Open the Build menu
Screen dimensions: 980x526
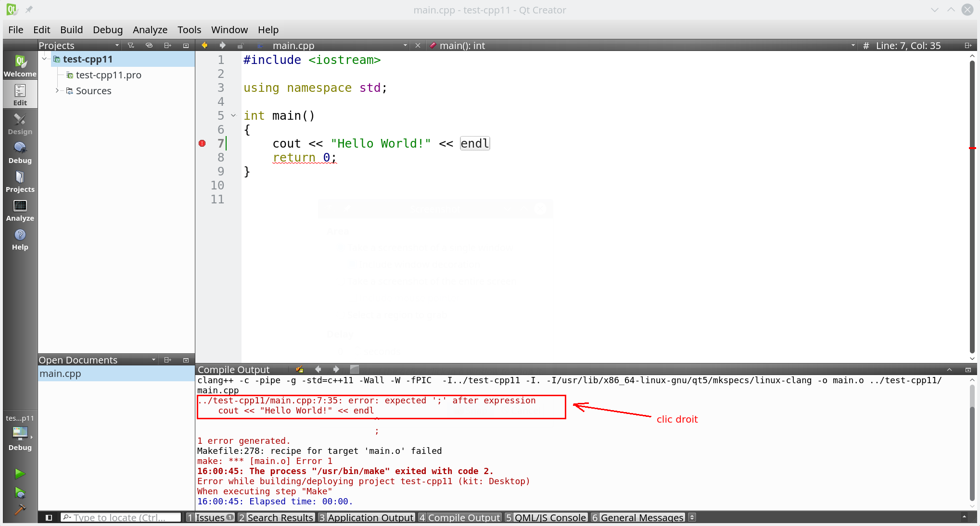tap(72, 30)
